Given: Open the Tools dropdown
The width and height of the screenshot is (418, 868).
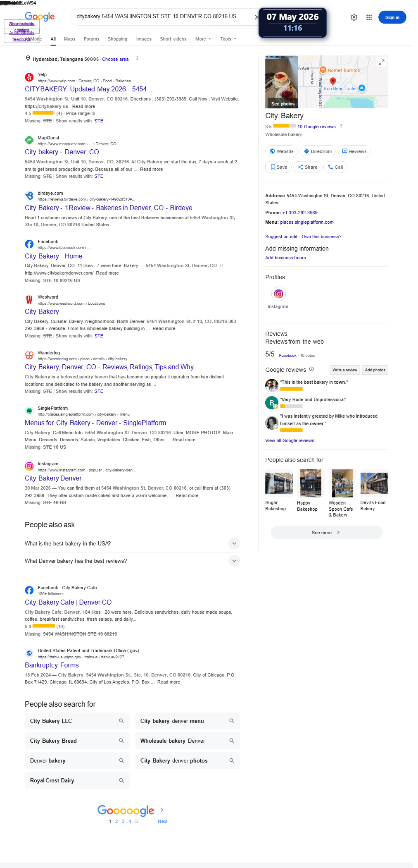Looking at the screenshot, I should tap(228, 39).
